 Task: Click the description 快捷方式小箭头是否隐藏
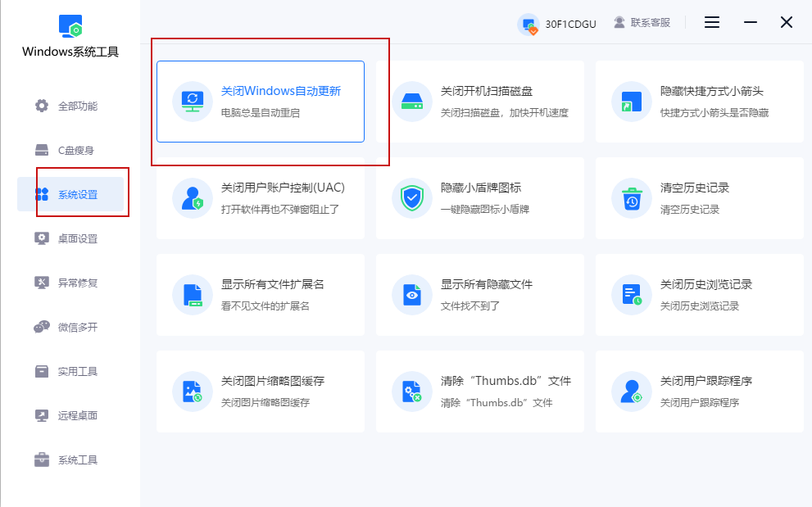point(714,113)
